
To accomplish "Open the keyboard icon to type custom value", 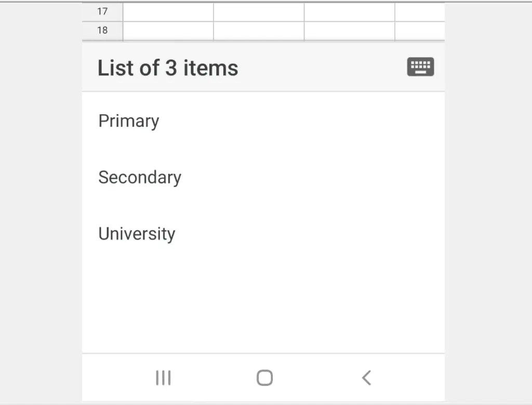I will [420, 67].
